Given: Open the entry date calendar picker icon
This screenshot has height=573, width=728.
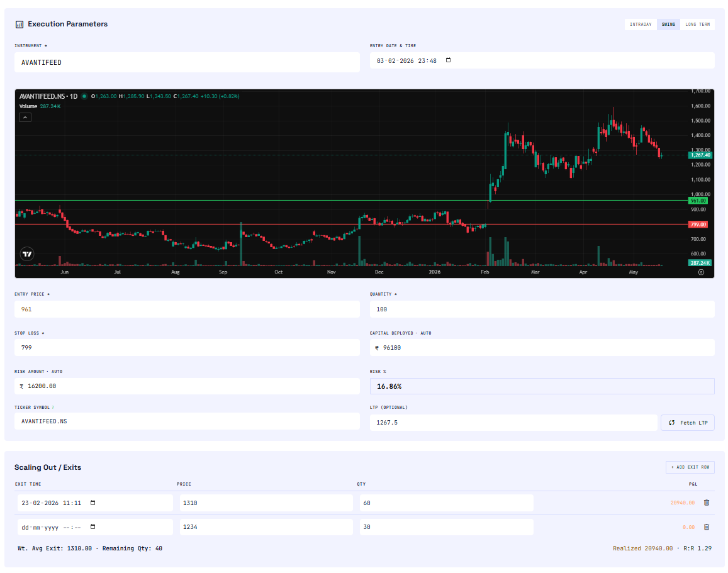Looking at the screenshot, I should pos(448,60).
